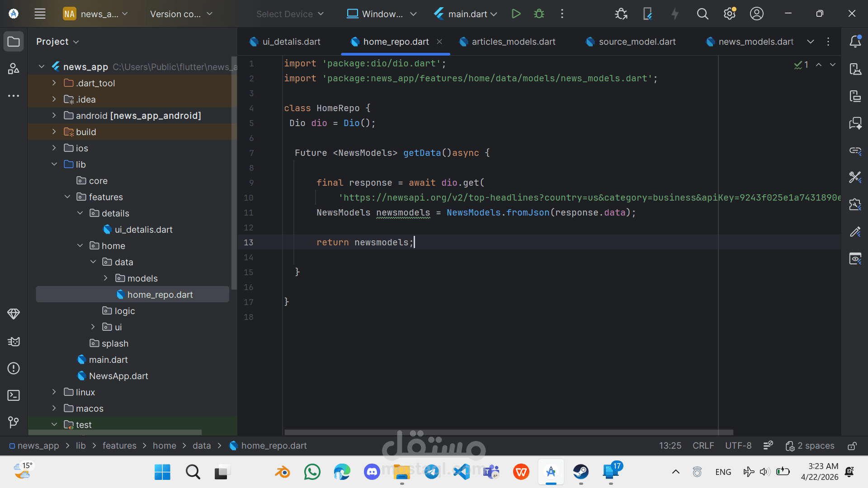Click the editor horizontal scrollbar
Image resolution: width=868 pixels, height=488 pixels.
(508, 432)
